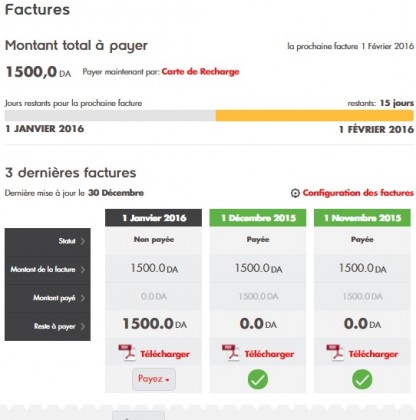Viewport: 416px width, 420px height.
Task: Click the 1500.0 DA remaining amount for January
Action: point(154,324)
